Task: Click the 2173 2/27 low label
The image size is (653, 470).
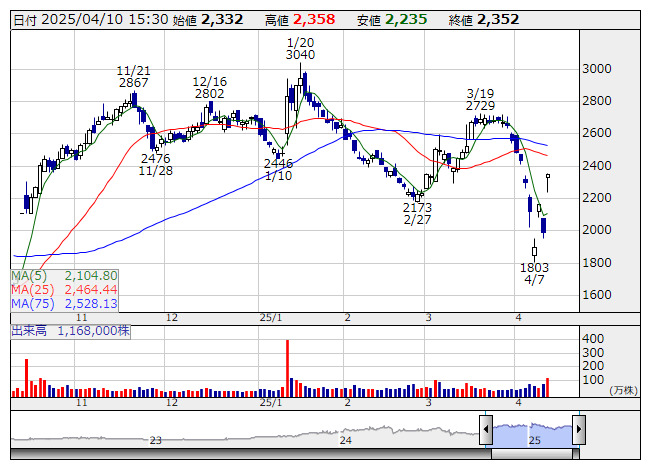Action: tap(417, 213)
